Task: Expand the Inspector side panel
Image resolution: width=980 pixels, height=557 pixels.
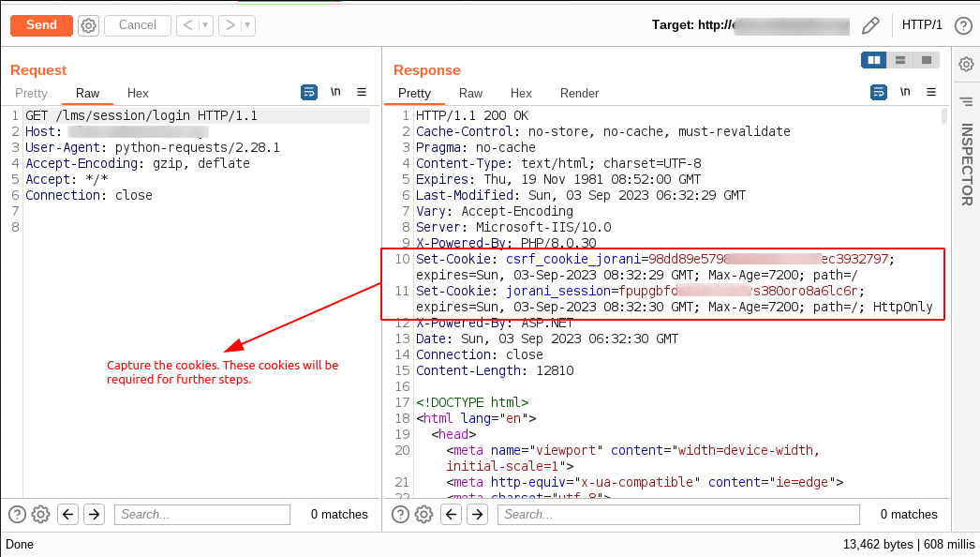Action: click(x=967, y=165)
